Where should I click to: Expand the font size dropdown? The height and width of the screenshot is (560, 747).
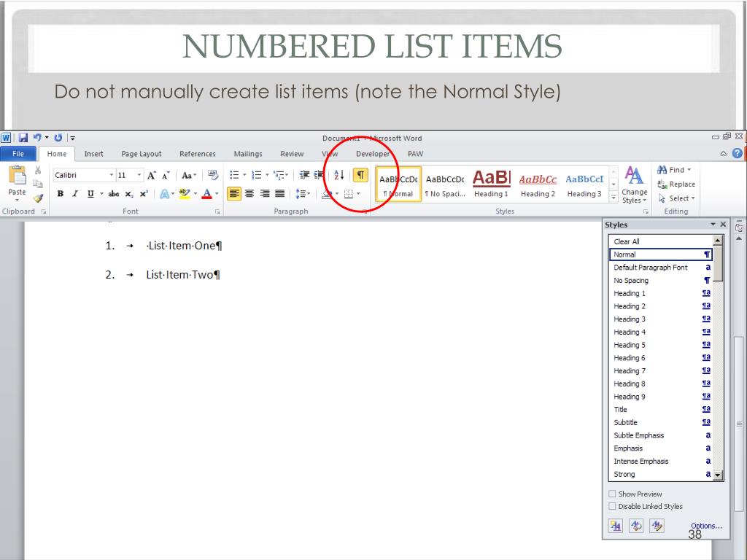pyautogui.click(x=139, y=175)
